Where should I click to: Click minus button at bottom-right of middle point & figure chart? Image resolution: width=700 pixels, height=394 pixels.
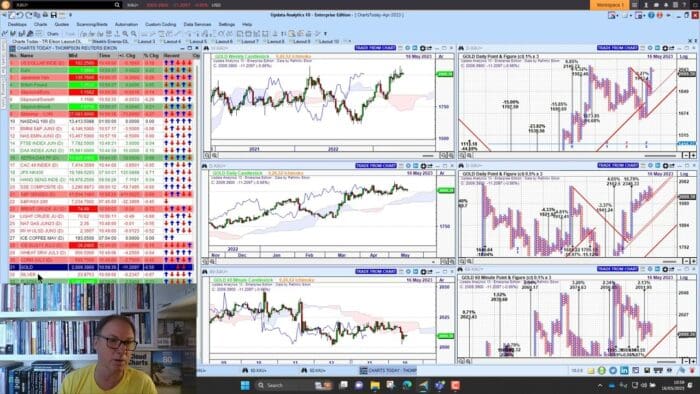(x=686, y=261)
